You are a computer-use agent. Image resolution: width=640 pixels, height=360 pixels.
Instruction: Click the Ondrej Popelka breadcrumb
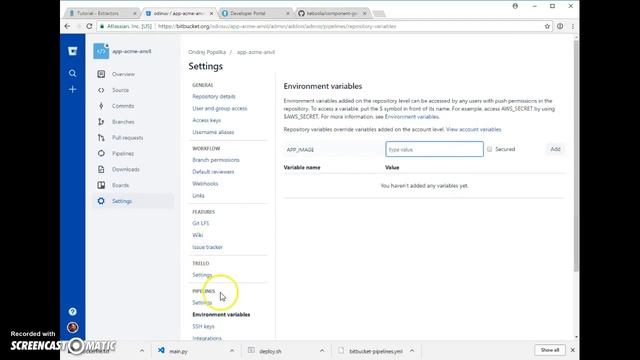click(207, 52)
